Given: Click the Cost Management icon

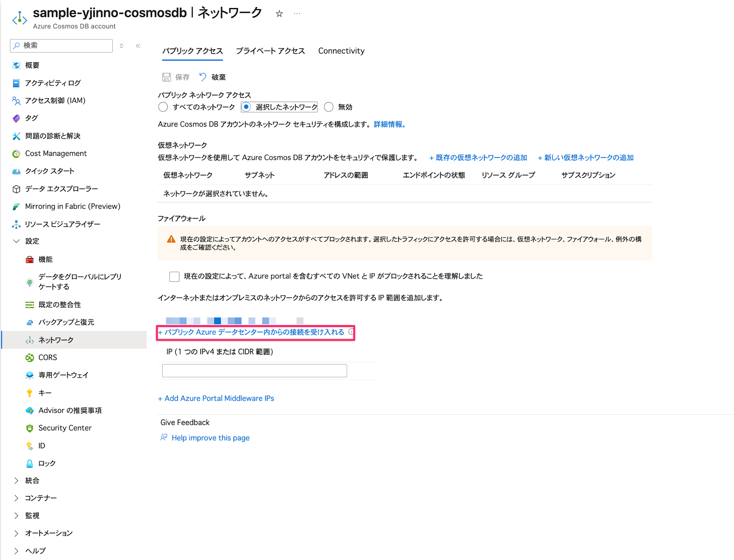Looking at the screenshot, I should (16, 154).
